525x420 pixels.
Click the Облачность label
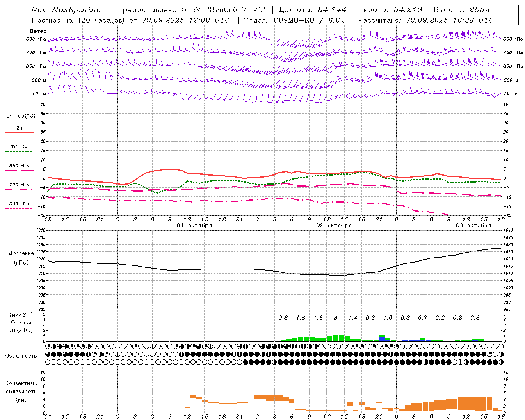pyautogui.click(x=21, y=356)
